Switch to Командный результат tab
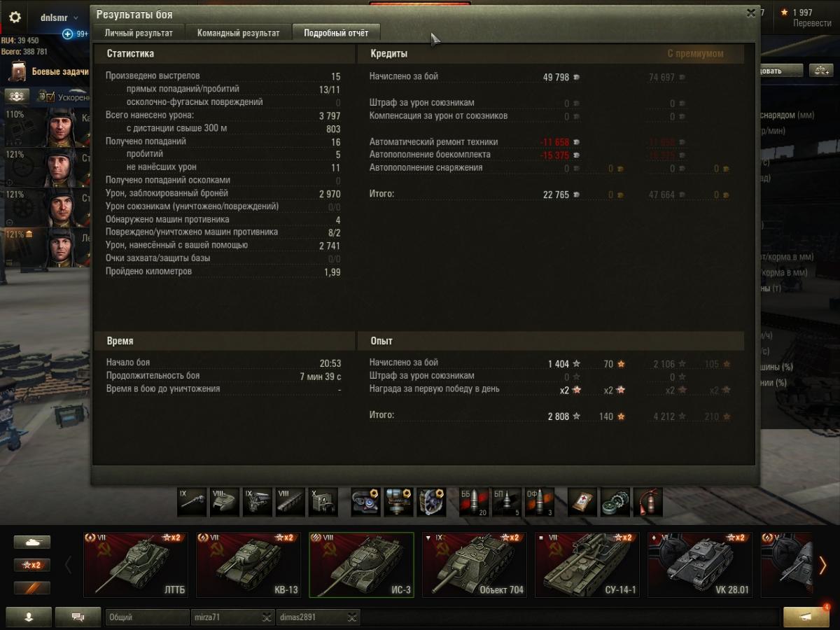Image resolution: width=840 pixels, height=630 pixels. coord(238,33)
